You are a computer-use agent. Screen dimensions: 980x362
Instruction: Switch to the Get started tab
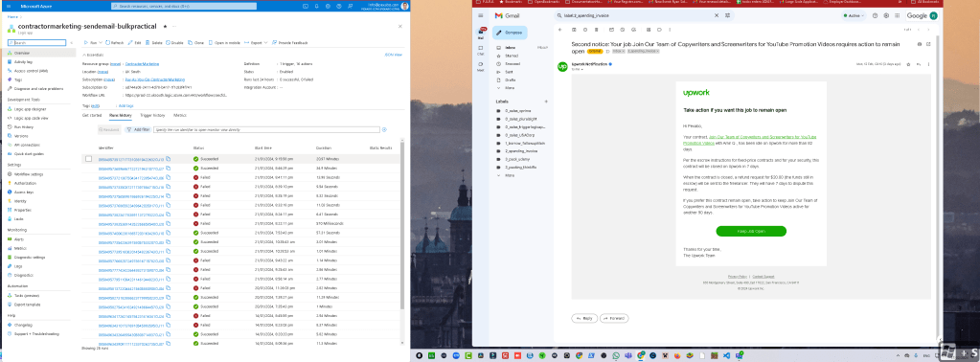coord(92,116)
